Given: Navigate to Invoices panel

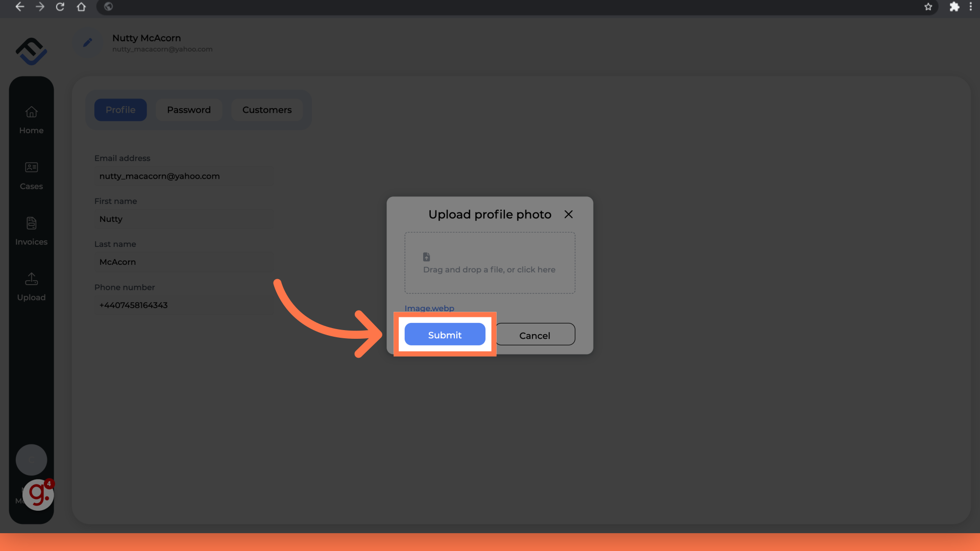Looking at the screenshot, I should [x=31, y=230].
